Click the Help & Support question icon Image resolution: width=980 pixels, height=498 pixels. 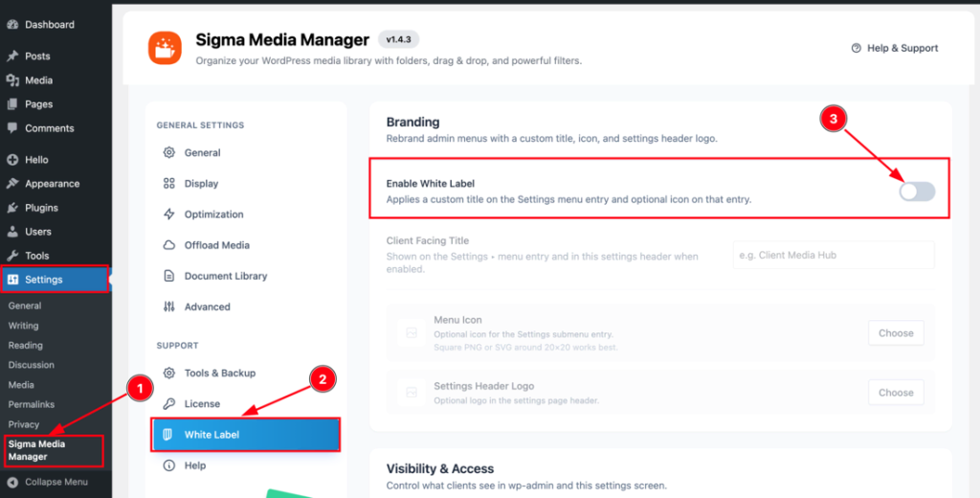coord(857,48)
